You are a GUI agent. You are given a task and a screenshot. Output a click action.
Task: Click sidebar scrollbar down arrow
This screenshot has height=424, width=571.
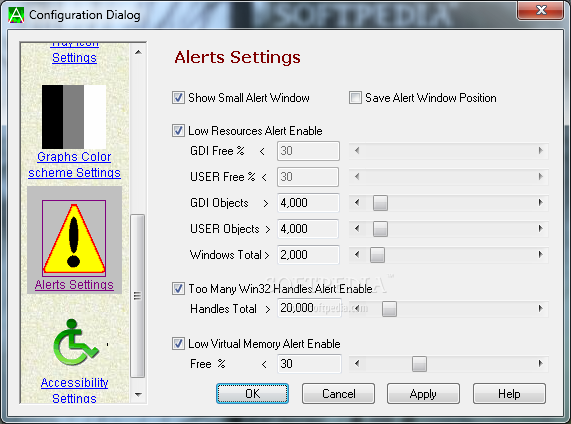point(138,394)
